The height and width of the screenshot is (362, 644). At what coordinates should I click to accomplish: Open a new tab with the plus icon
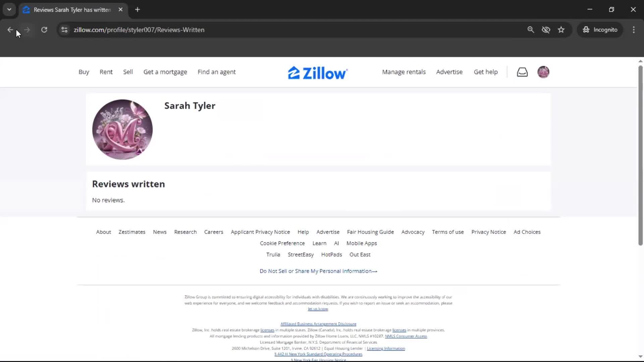(137, 9)
